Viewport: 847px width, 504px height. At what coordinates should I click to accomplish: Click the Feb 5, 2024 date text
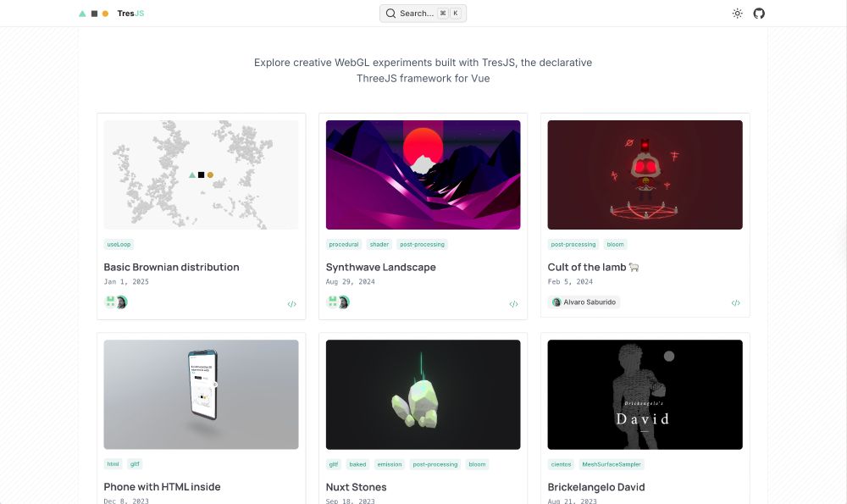click(570, 281)
